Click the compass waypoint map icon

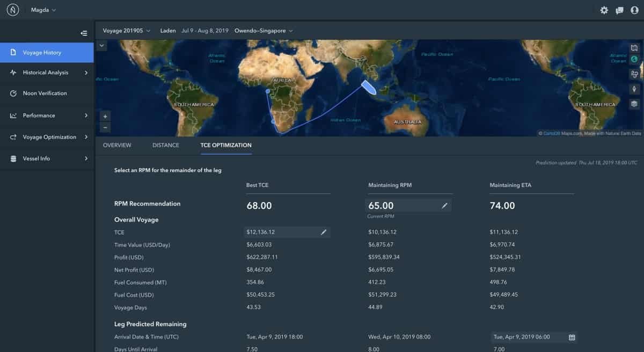click(634, 89)
